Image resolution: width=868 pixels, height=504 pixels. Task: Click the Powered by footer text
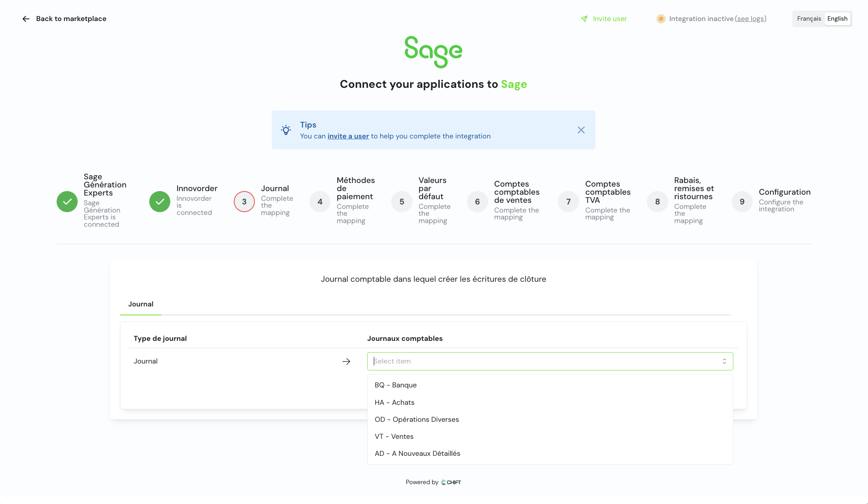pos(422,482)
